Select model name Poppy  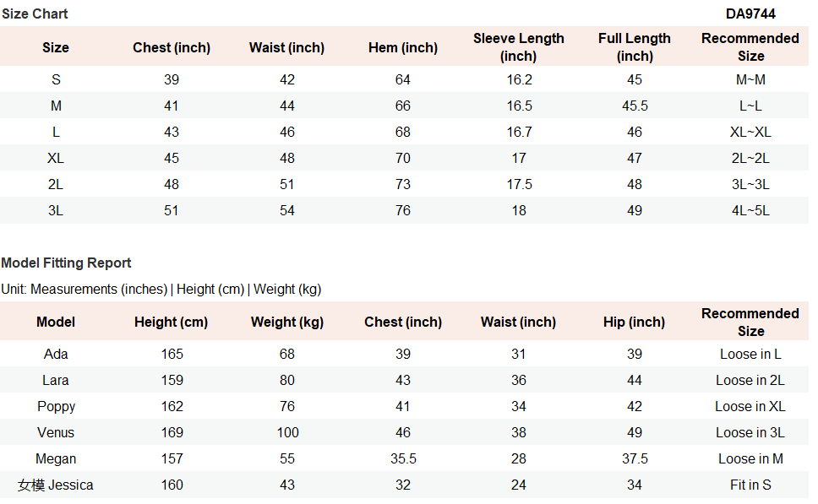(56, 406)
